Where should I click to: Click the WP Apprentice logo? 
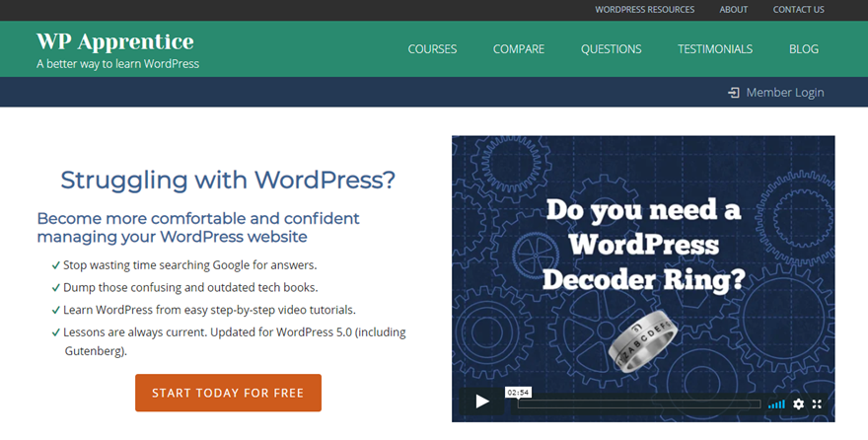coord(115,41)
